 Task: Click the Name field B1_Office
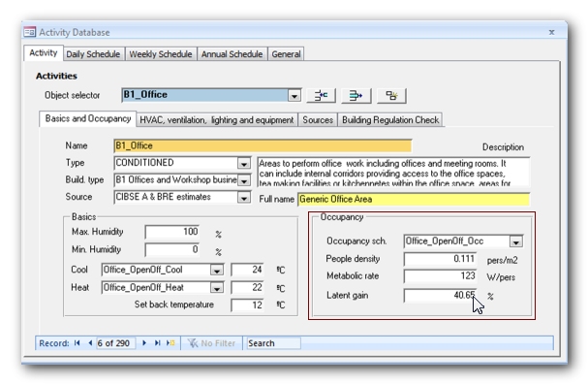click(263, 145)
